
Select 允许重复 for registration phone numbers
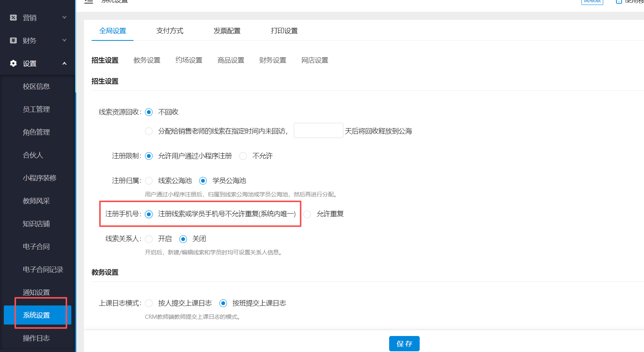(x=308, y=214)
